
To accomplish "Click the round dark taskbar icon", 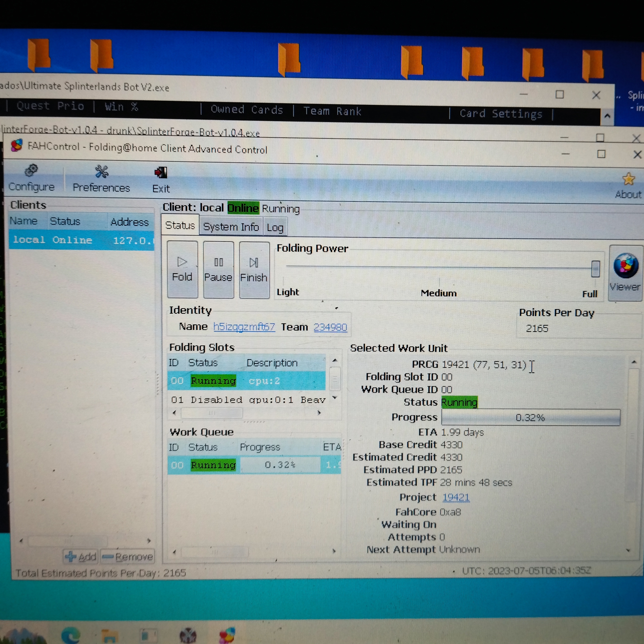I will pos(188,635).
